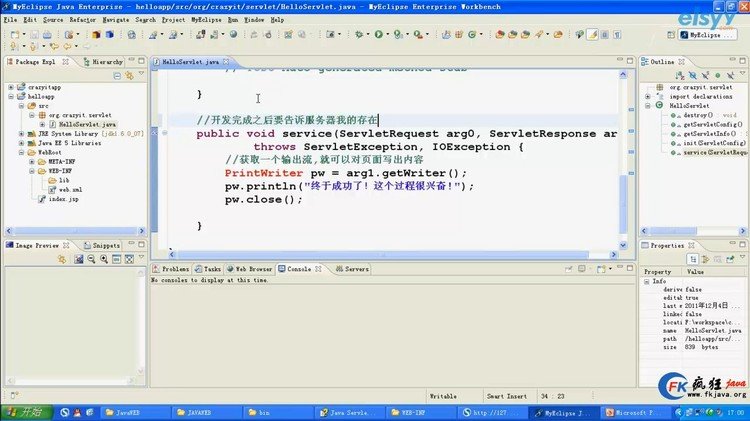Sort the Outline alphabetically

click(680, 76)
